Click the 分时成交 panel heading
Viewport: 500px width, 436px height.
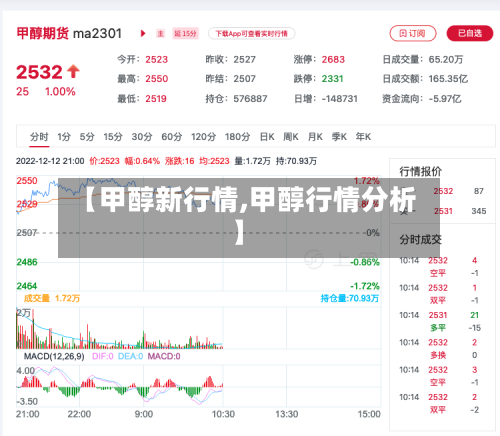(420, 239)
